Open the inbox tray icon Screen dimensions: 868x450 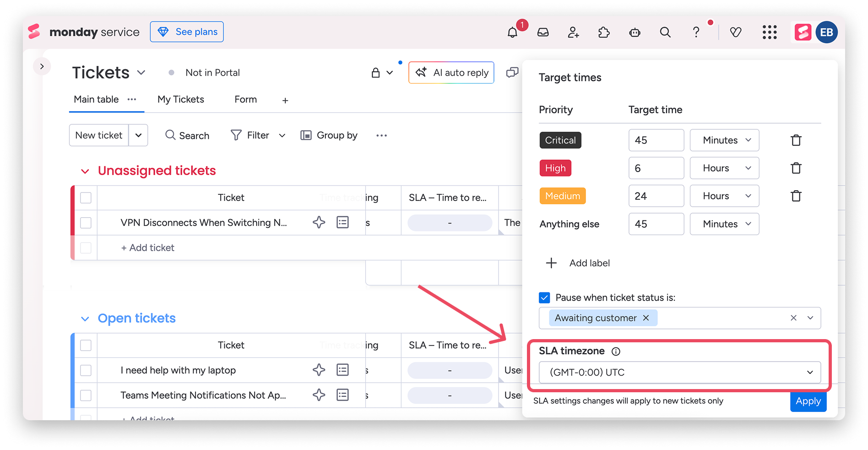tap(543, 32)
